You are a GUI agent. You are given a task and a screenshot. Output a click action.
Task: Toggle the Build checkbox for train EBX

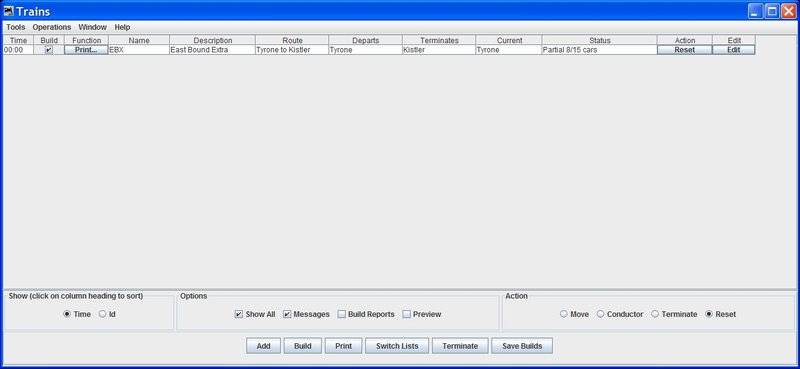coord(49,50)
